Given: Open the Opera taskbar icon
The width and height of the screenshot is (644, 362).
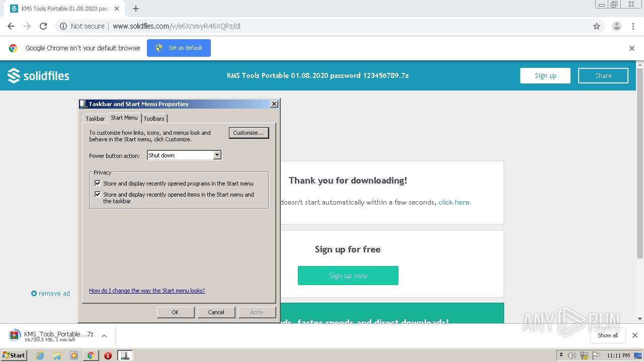Looking at the screenshot, I should (108, 355).
